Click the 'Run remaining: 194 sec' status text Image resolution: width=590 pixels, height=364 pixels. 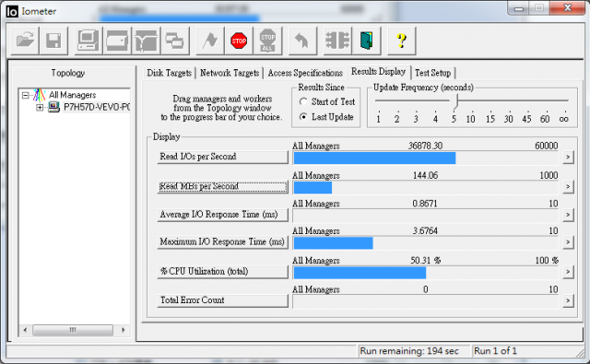pos(409,351)
